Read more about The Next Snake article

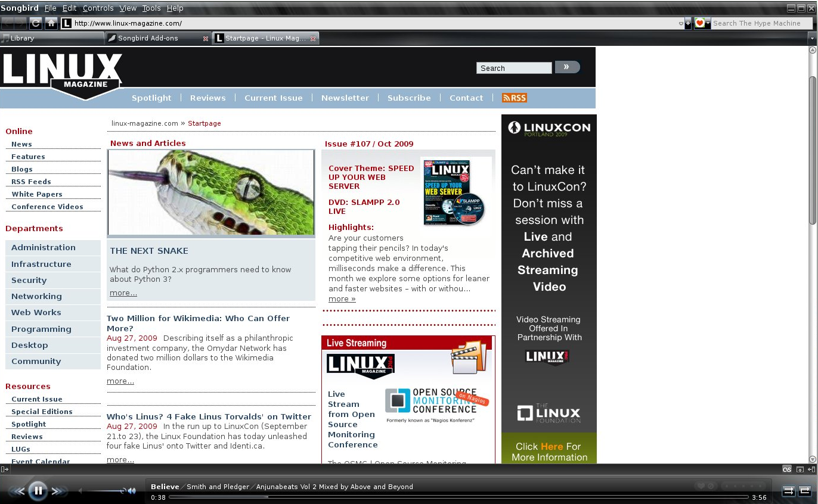pos(123,293)
